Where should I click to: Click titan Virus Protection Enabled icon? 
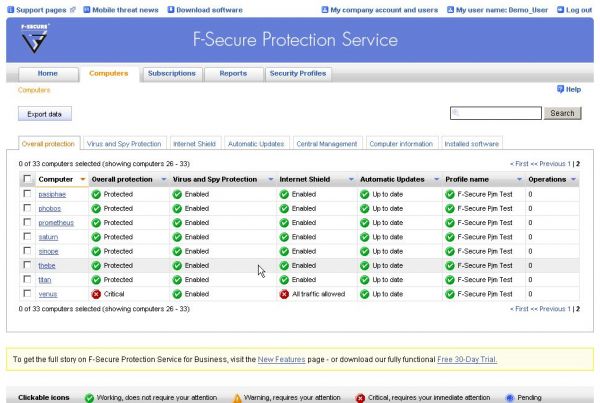pos(177,280)
